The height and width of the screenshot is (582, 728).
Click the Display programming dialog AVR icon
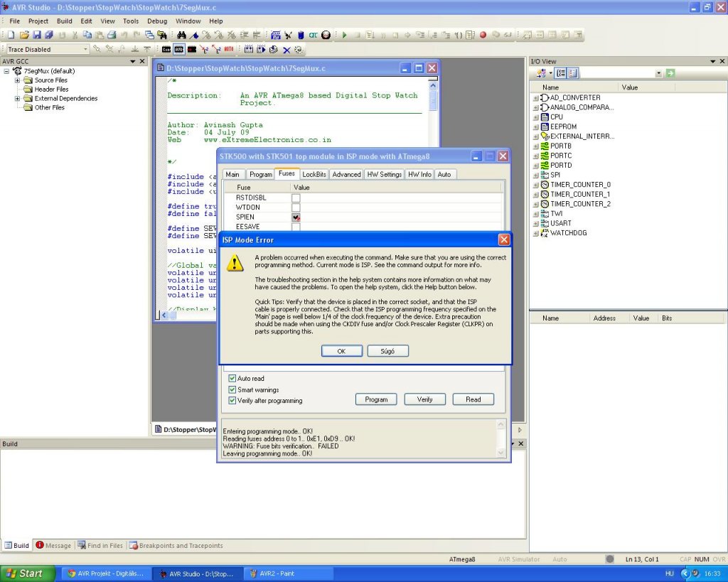(178, 49)
